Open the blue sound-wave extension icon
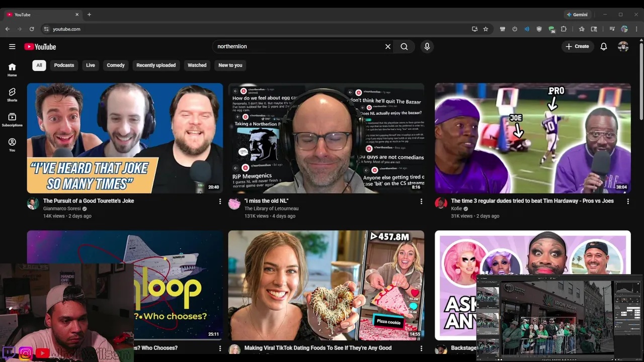Image resolution: width=644 pixels, height=362 pixels. pos(527,29)
